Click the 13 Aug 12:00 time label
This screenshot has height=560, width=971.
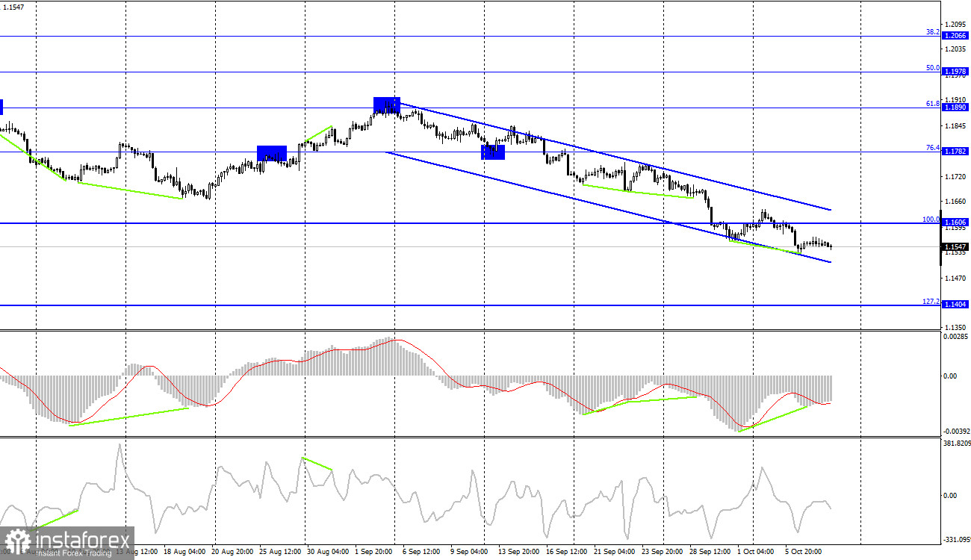click(x=137, y=553)
